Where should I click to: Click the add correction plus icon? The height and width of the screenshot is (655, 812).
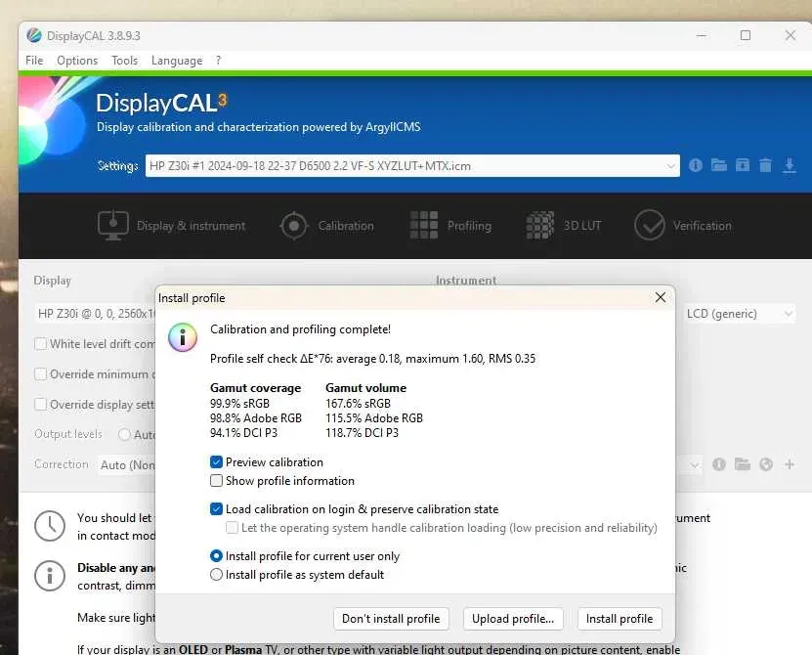coord(790,464)
